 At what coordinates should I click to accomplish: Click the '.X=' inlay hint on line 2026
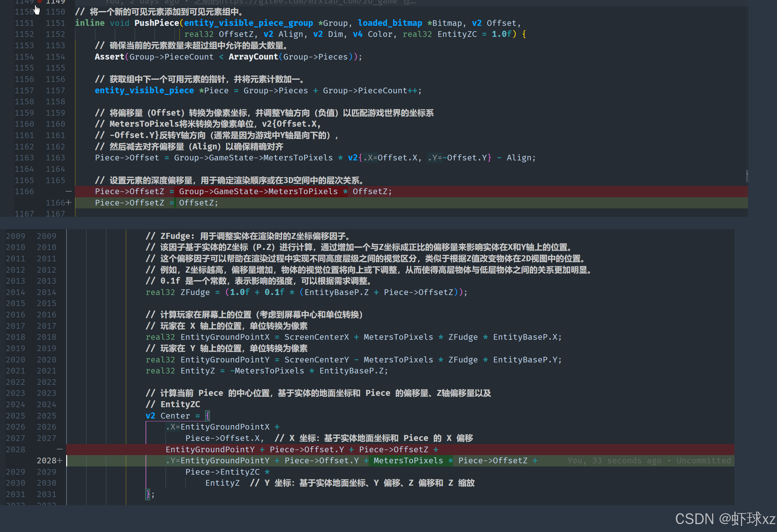coord(173,427)
